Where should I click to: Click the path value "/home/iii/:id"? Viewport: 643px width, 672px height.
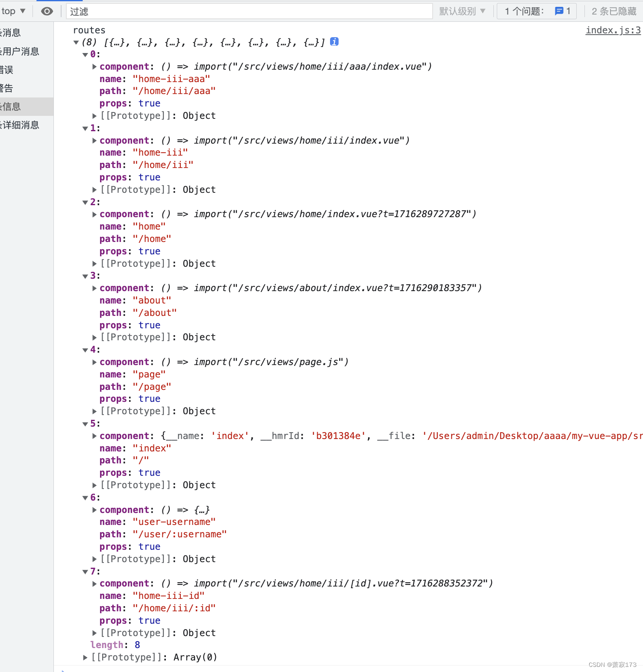pyautogui.click(x=174, y=608)
